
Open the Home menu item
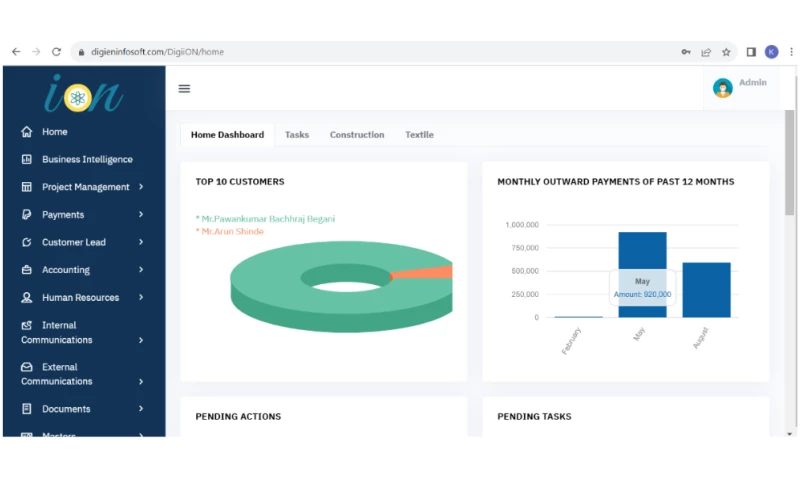[55, 132]
